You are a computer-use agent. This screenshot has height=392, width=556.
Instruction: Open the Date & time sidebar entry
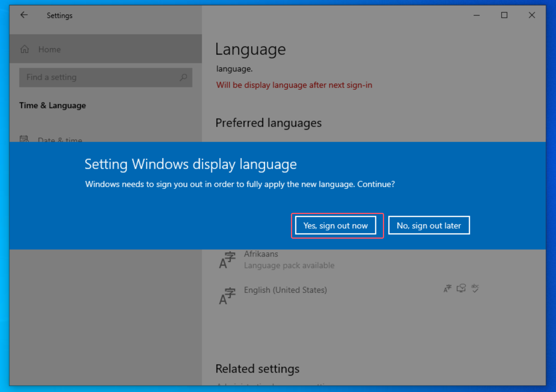(x=60, y=140)
